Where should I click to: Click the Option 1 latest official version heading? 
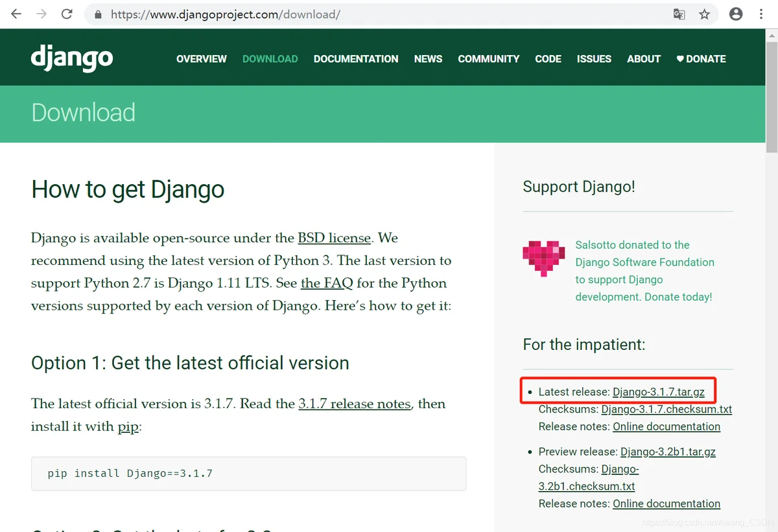point(190,363)
